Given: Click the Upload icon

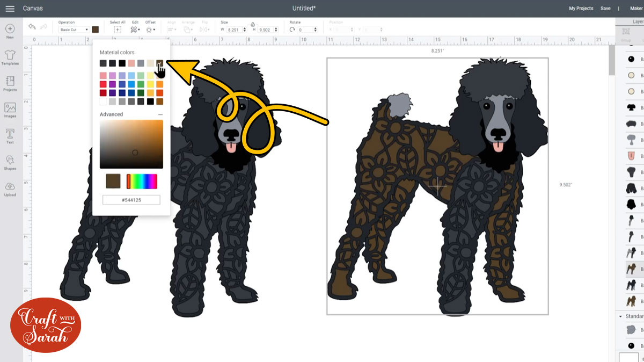Looking at the screenshot, I should pyautogui.click(x=10, y=187).
